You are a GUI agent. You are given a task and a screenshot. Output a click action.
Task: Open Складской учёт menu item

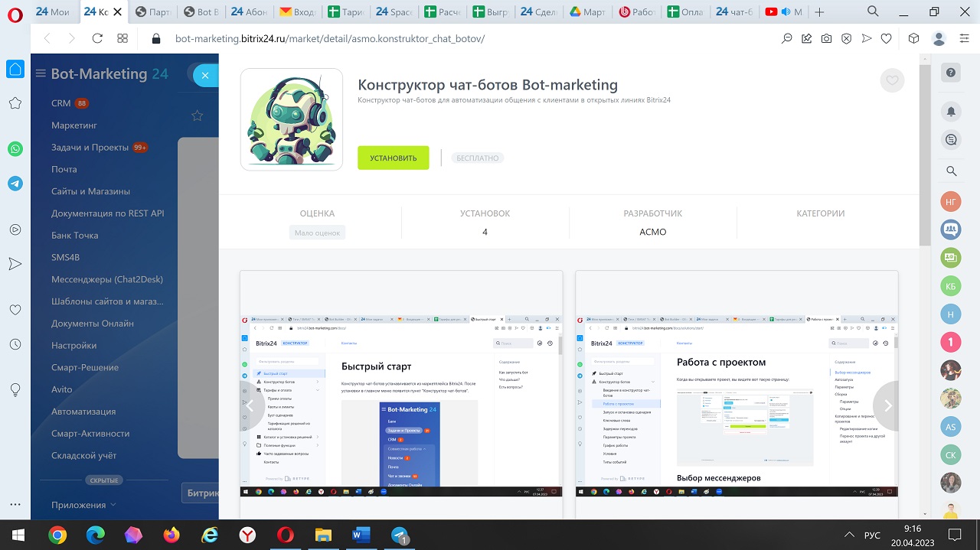pyautogui.click(x=84, y=456)
